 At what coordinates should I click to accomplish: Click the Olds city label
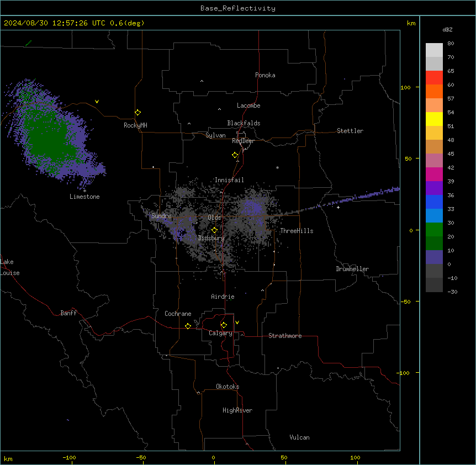[x=214, y=218]
